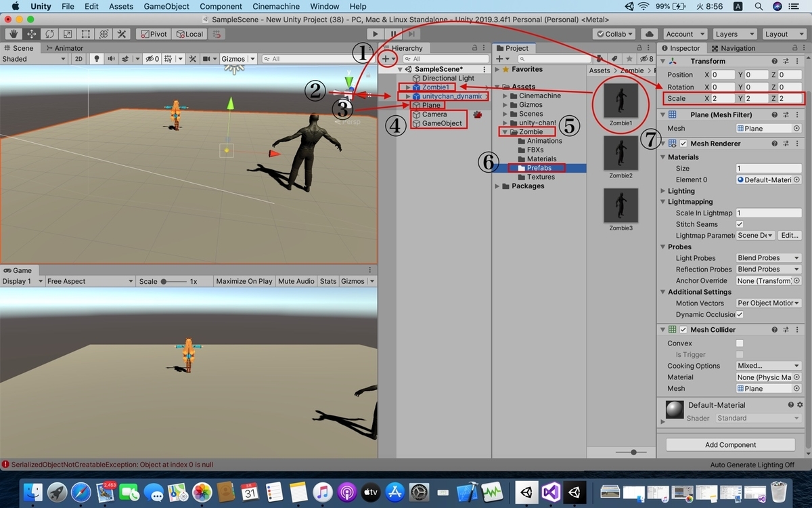Click Maximize On Play button
The image size is (812, 508).
pos(244,281)
